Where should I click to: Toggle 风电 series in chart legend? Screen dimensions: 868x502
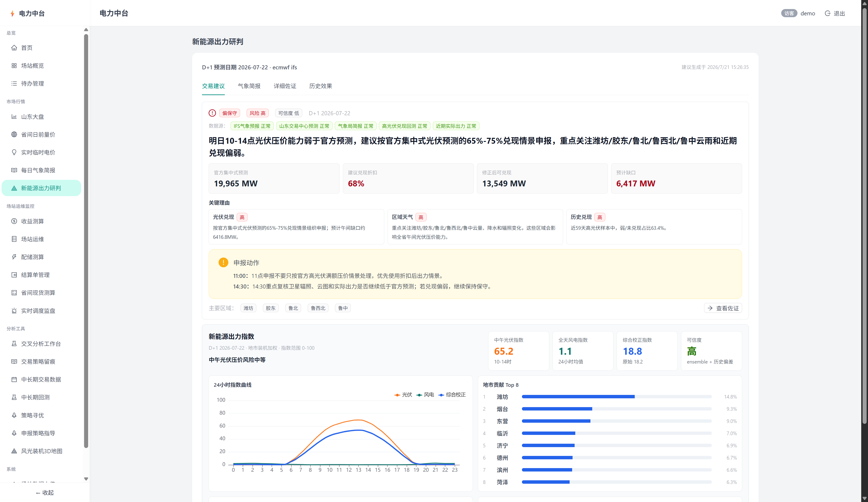(425, 395)
